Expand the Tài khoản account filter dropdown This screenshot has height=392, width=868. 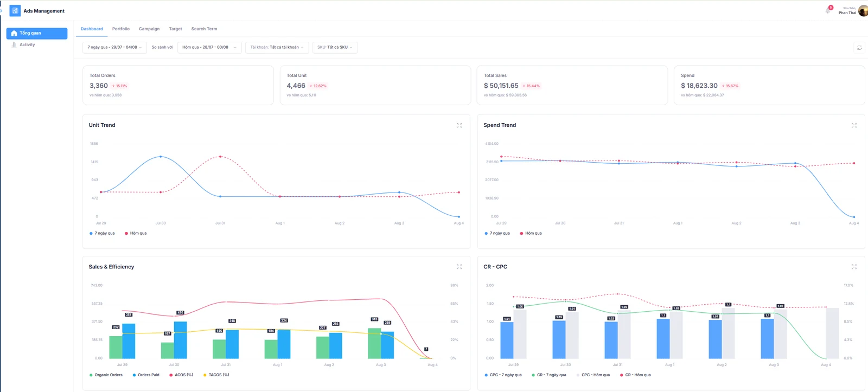(x=277, y=47)
